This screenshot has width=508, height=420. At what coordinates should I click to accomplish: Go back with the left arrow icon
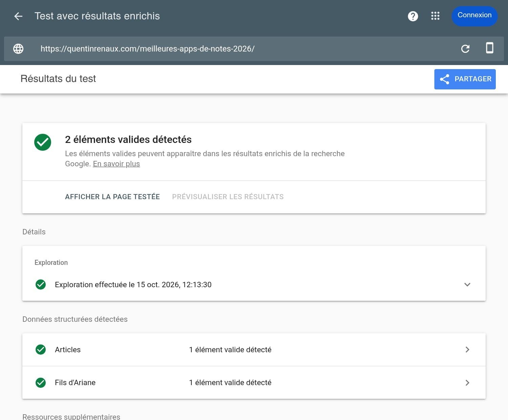click(18, 16)
